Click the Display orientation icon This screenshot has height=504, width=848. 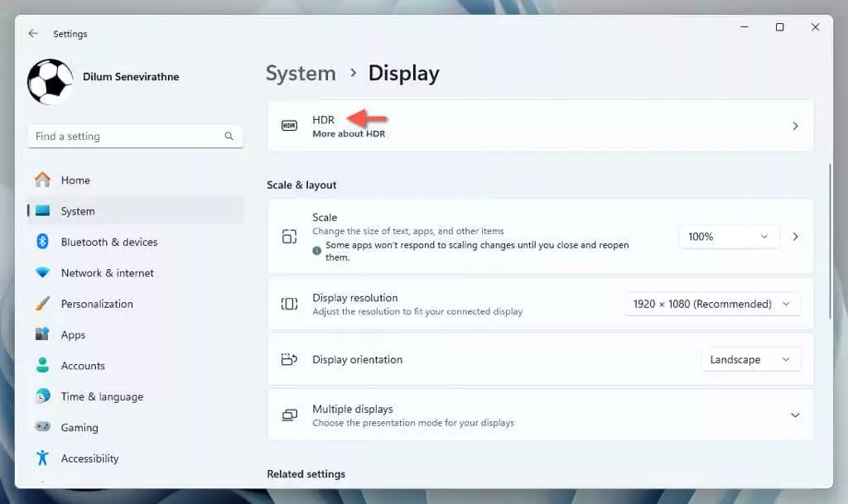(x=289, y=359)
